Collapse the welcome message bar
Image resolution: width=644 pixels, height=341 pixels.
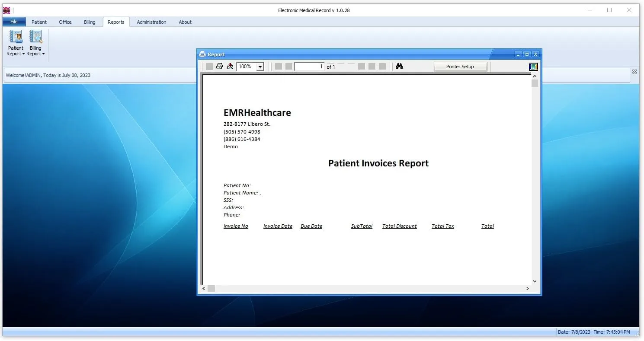click(634, 71)
